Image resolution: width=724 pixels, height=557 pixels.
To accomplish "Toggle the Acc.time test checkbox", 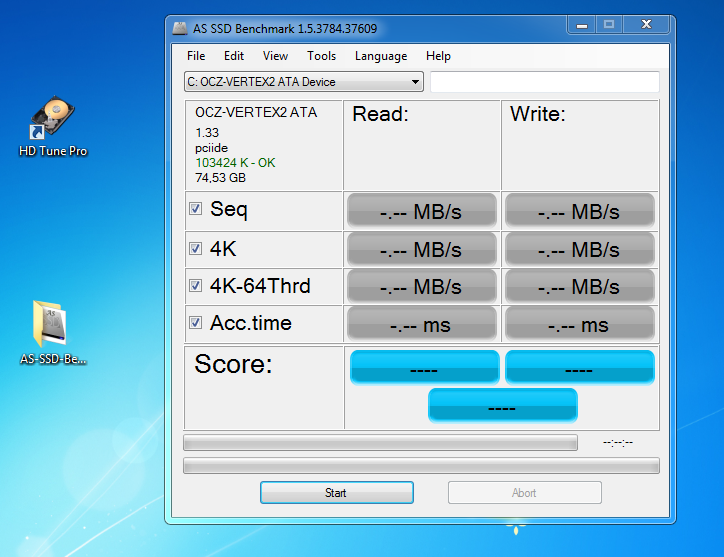I will pyautogui.click(x=195, y=322).
